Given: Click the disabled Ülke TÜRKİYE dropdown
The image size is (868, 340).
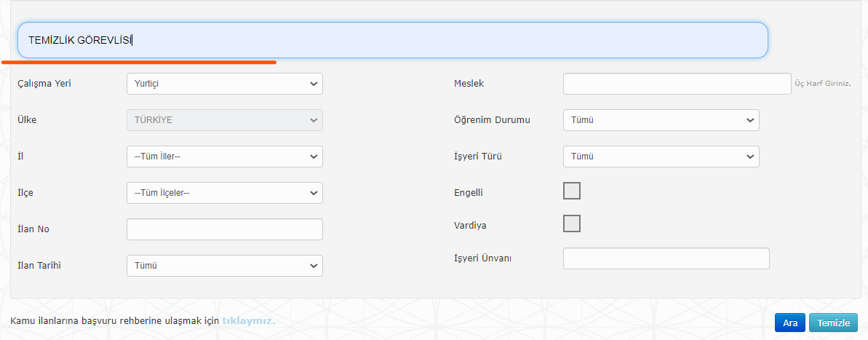Looking at the screenshot, I should 225,120.
